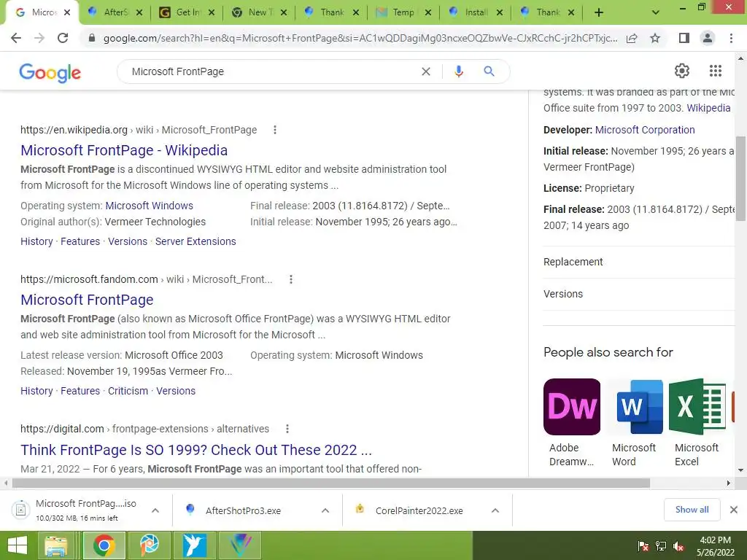The image size is (747, 560).
Task: Click the Chrome taskbar icon
Action: click(x=104, y=545)
